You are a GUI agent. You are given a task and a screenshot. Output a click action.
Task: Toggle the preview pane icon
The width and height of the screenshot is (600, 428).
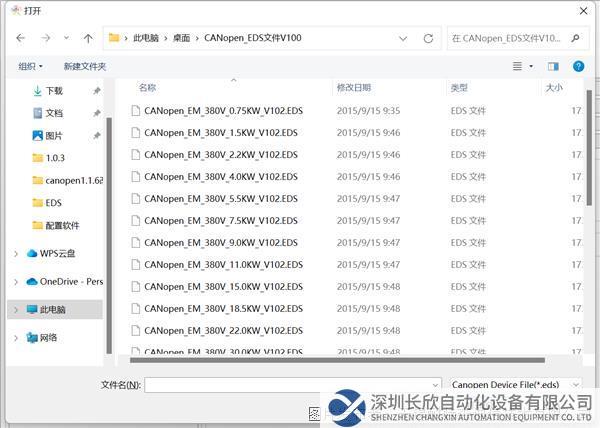(x=552, y=66)
